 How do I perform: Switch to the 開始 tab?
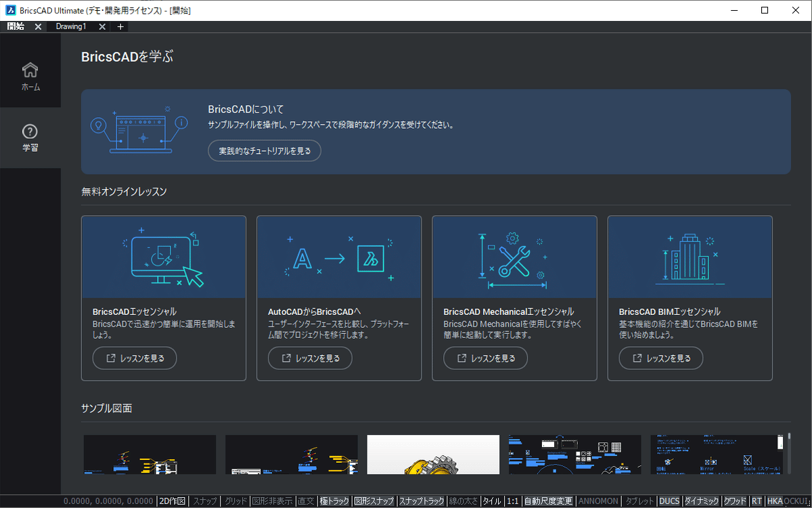point(16,26)
